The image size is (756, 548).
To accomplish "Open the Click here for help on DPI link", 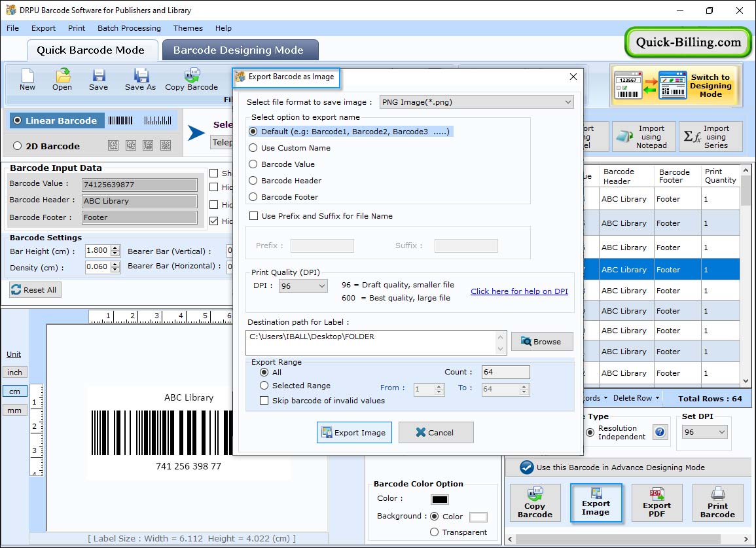I will (519, 291).
